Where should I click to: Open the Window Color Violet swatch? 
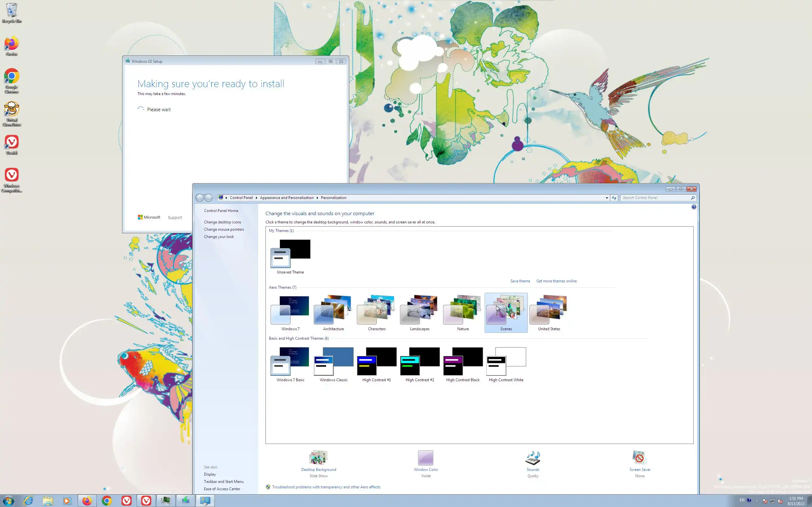click(425, 458)
